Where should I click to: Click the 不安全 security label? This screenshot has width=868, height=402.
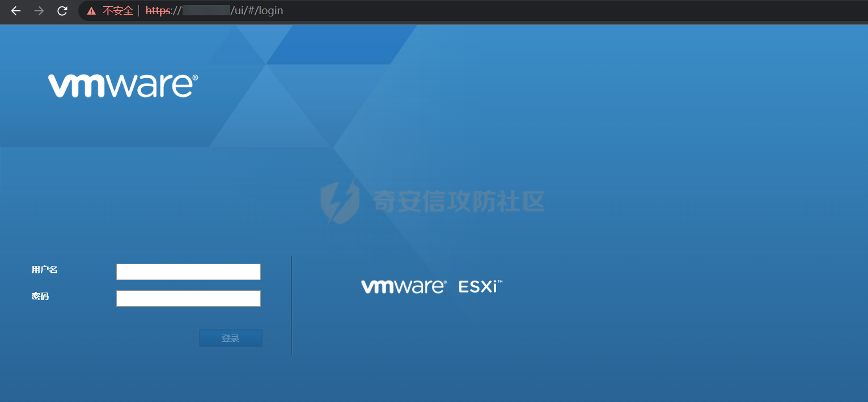117,11
